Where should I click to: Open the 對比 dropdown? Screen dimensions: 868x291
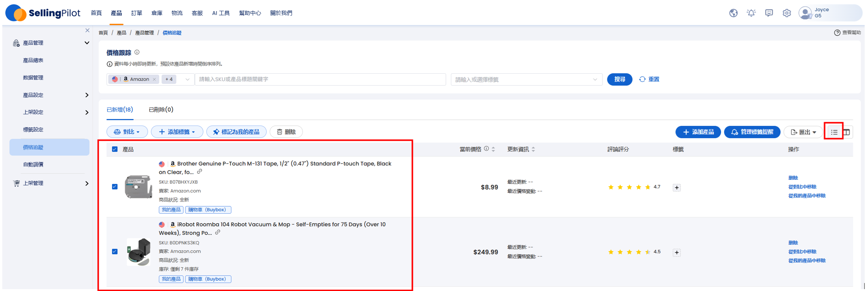point(127,132)
